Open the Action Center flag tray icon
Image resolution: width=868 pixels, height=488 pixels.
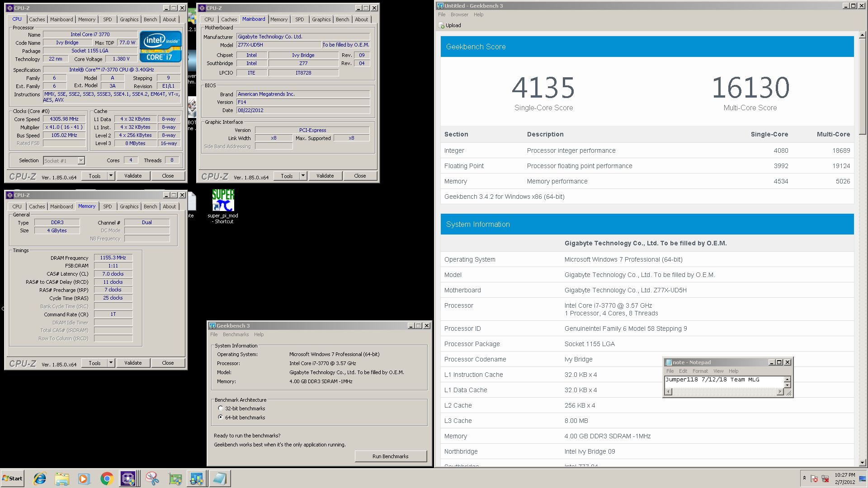(x=814, y=479)
